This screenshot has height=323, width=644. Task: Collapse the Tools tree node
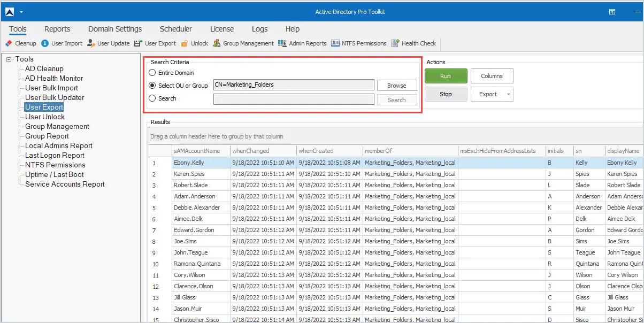(x=9, y=59)
